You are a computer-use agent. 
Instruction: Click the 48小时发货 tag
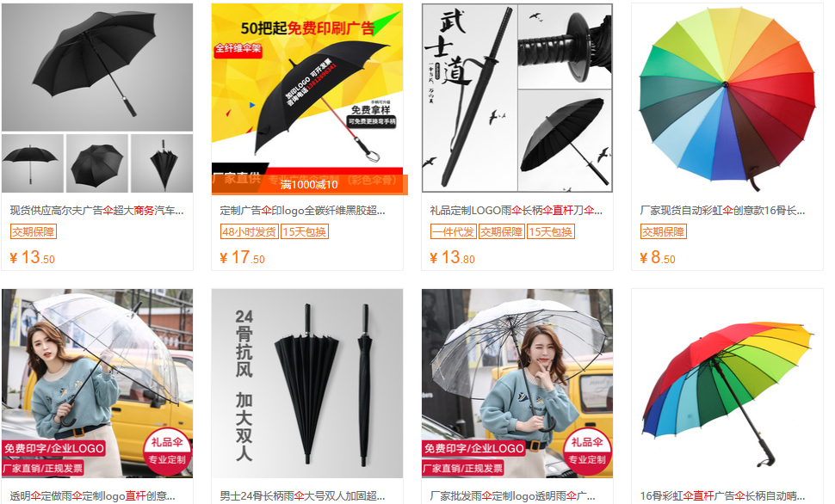(250, 231)
